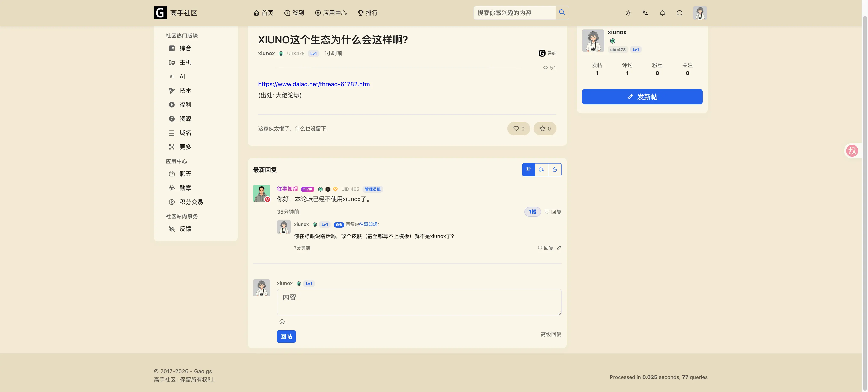Image resolution: width=868 pixels, height=392 pixels.
Task: View 评论 count in profile card
Action: [x=627, y=69]
